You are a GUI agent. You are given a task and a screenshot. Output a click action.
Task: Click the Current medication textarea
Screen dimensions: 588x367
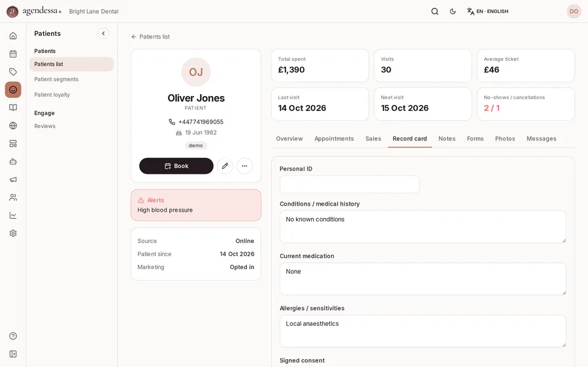point(423,279)
